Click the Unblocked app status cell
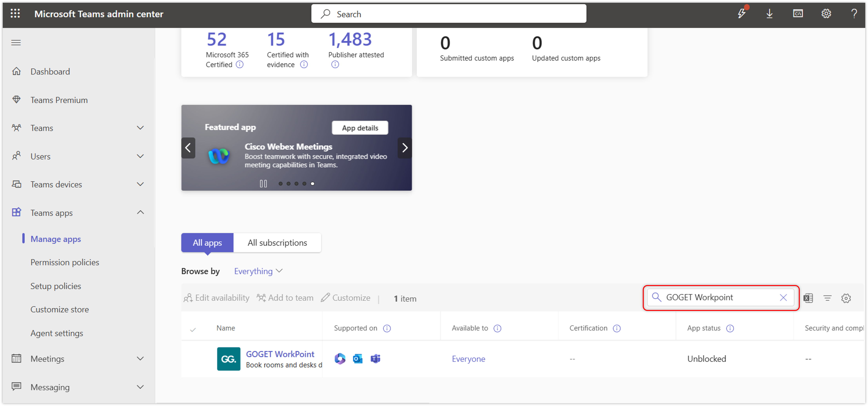The height and width of the screenshot is (406, 868). click(x=707, y=359)
